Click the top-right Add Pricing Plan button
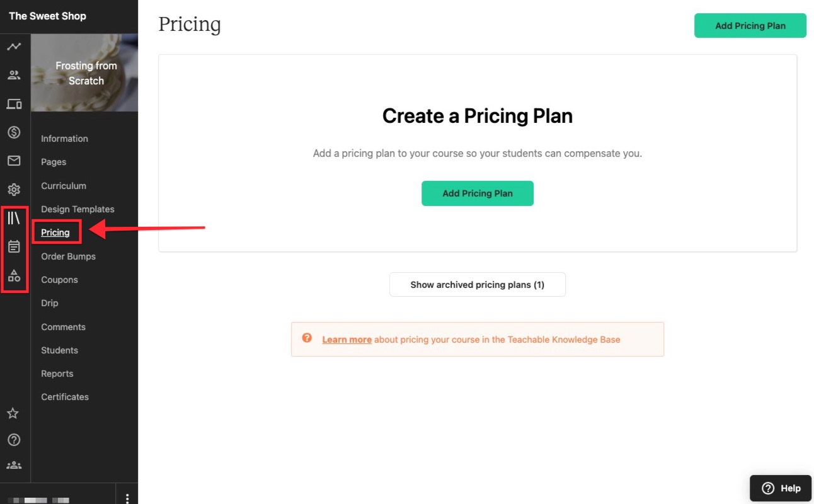Image resolution: width=814 pixels, height=504 pixels. click(750, 26)
